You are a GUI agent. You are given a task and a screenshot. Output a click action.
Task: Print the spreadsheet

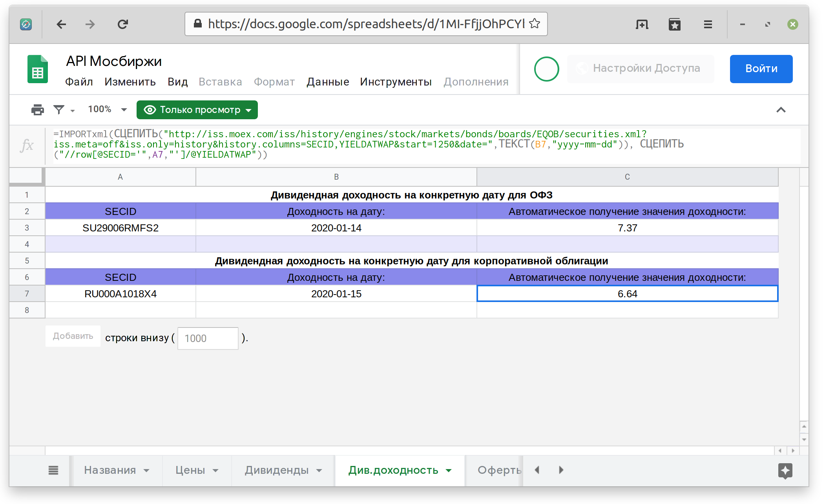point(38,110)
